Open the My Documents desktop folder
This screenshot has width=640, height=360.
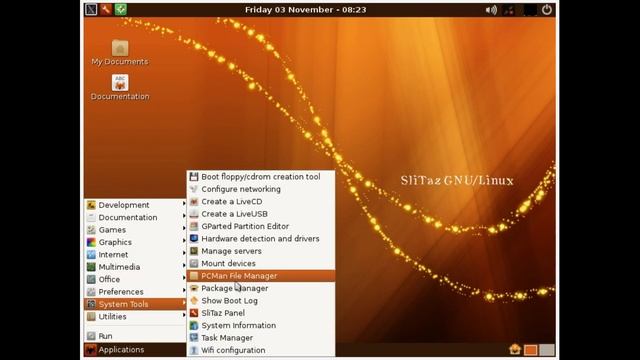(x=120, y=53)
